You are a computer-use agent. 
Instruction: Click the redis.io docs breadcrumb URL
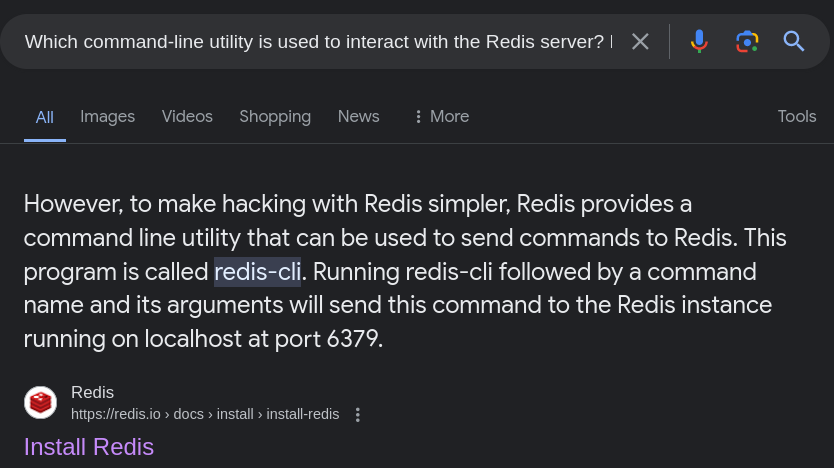(205, 414)
